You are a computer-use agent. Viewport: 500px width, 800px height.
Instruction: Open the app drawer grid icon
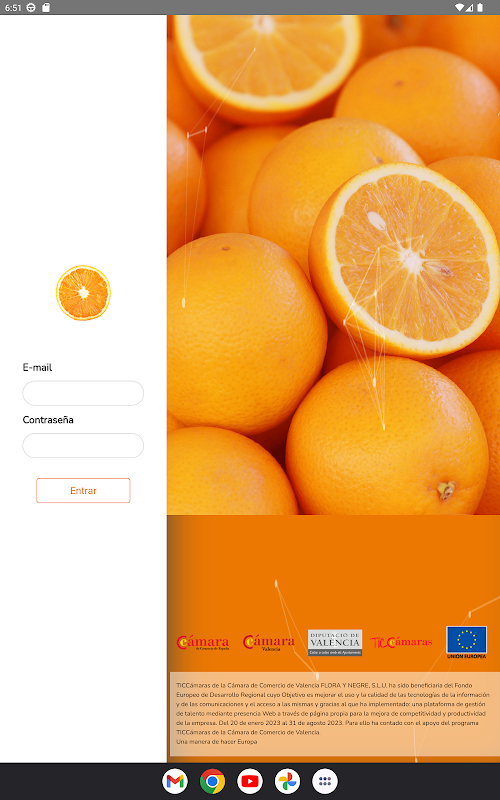click(325, 781)
